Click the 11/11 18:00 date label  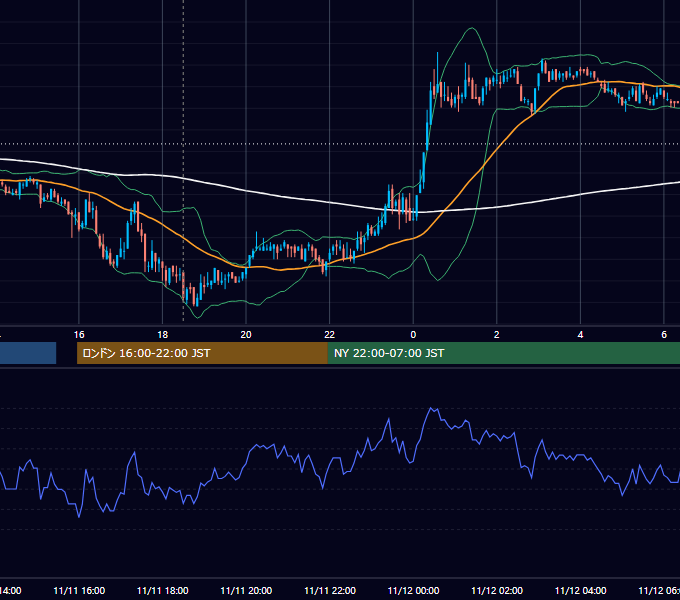pos(163,590)
